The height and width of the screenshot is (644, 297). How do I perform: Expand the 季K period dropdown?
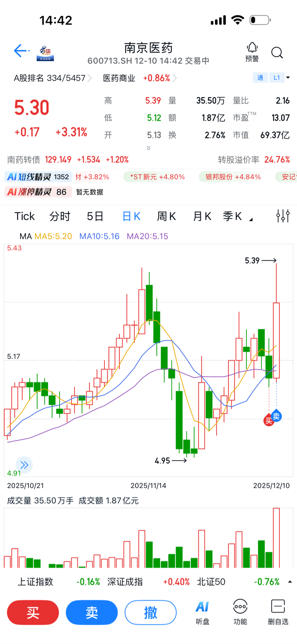tap(237, 216)
